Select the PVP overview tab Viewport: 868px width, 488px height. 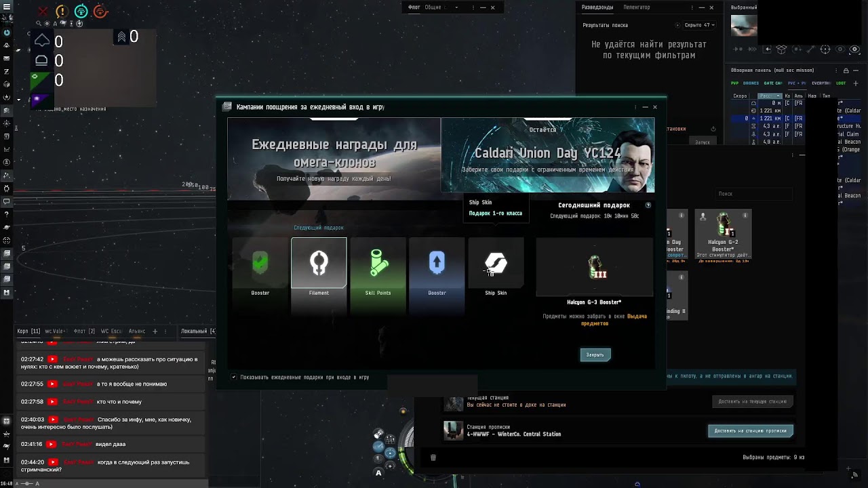click(x=734, y=83)
